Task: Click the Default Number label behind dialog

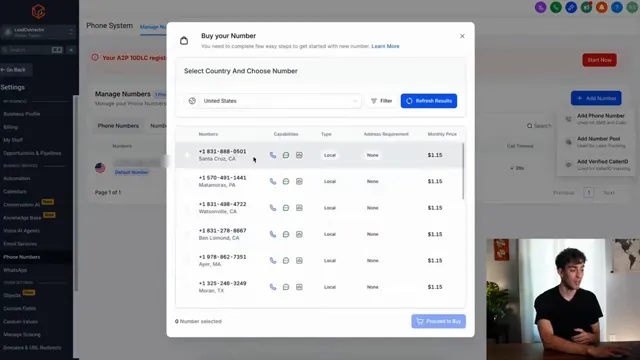Action: pyautogui.click(x=131, y=172)
